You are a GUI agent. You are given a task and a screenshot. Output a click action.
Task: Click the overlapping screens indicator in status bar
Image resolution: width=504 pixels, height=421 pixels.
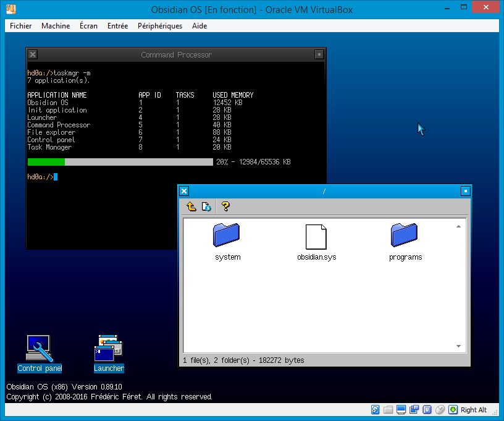[x=414, y=409]
